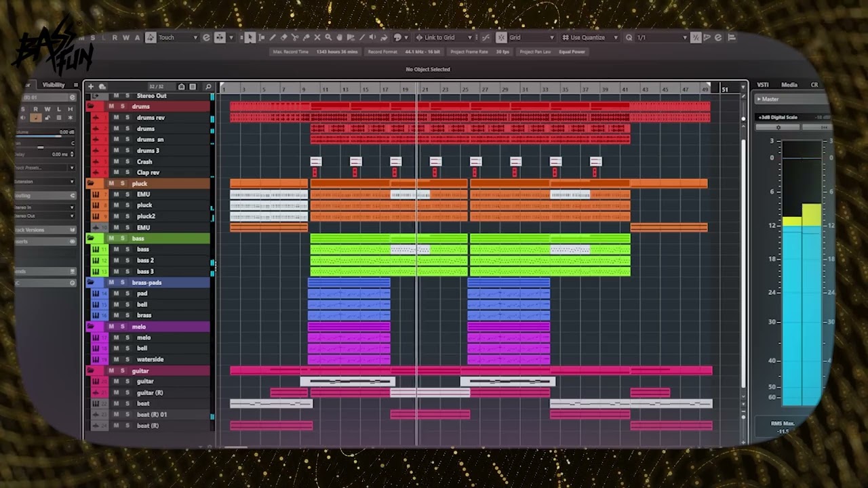Solo the pad track
Viewport: 868px width, 488px height.
click(x=127, y=293)
